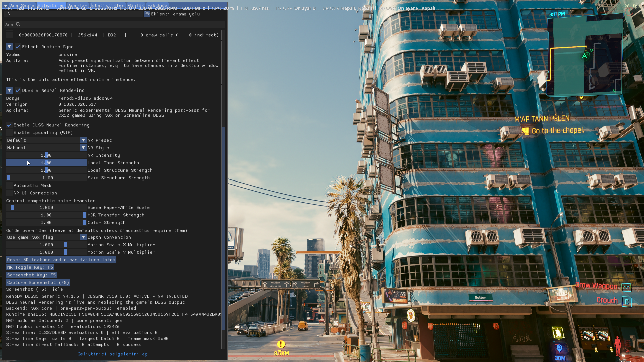Click the Screenshot Key: F5 button
Viewport: 644px width, 362px height.
31,275
